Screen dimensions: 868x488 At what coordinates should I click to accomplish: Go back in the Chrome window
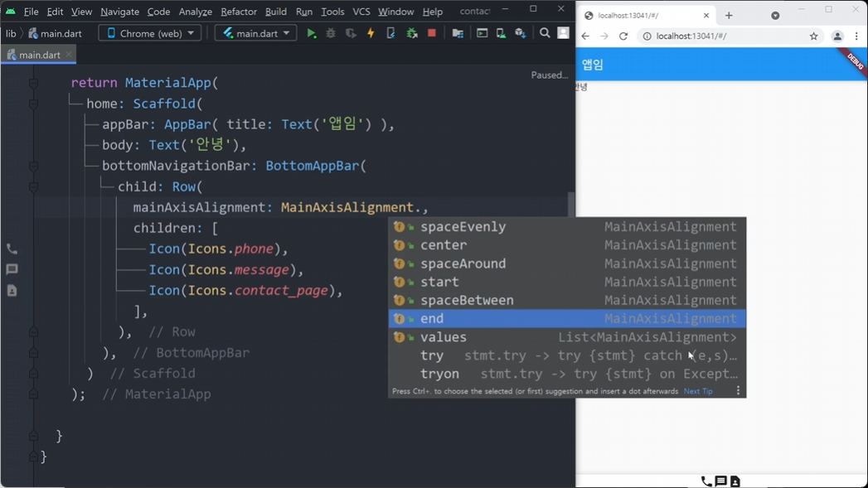tap(585, 36)
